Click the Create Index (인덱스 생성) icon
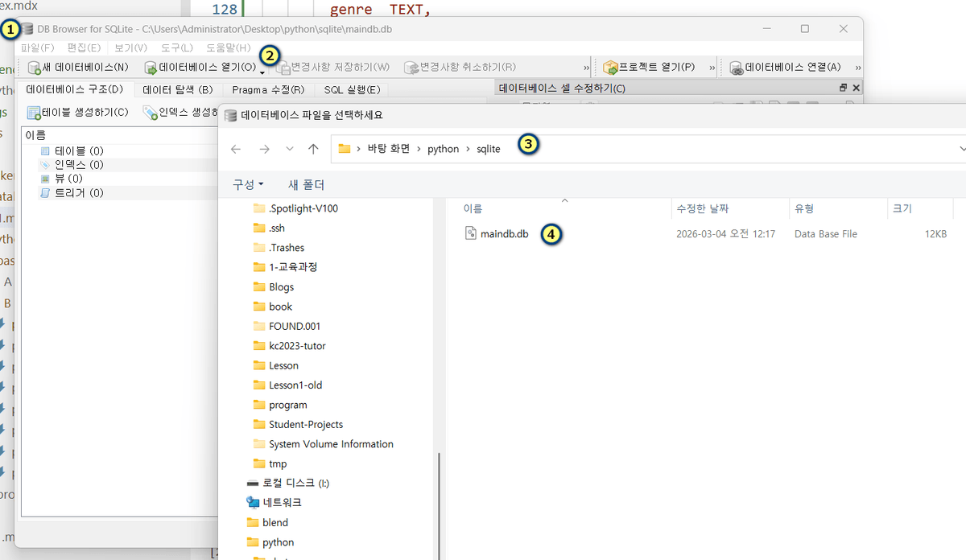 (151, 113)
